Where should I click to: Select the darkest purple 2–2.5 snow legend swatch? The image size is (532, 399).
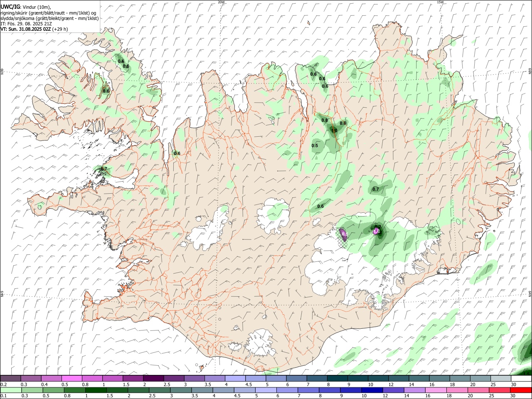tap(153, 379)
